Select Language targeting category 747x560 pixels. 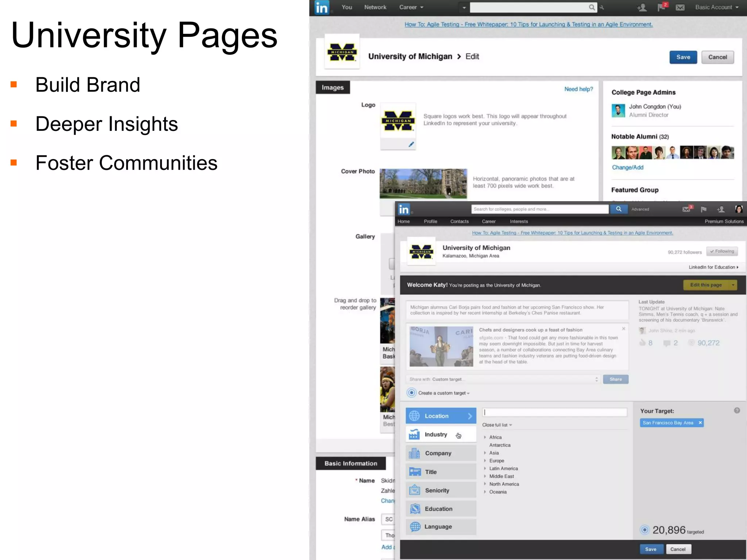[x=441, y=526]
